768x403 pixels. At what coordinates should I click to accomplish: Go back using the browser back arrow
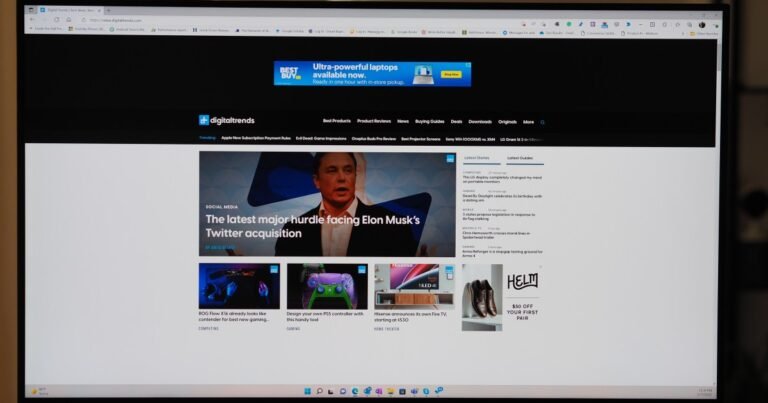(32, 20)
